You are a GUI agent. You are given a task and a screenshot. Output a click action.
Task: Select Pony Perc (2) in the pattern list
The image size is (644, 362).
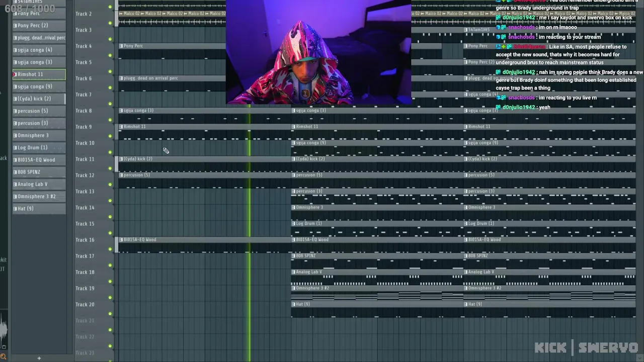pyautogui.click(x=39, y=26)
